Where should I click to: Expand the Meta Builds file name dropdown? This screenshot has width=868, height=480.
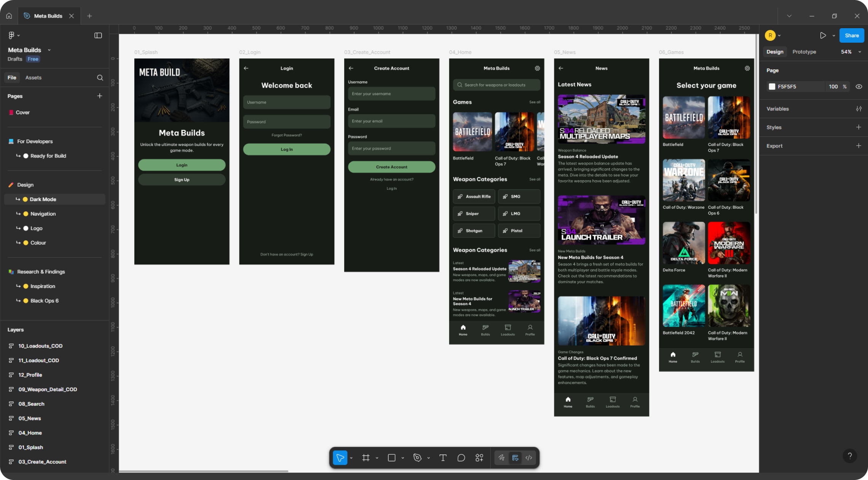click(x=49, y=50)
